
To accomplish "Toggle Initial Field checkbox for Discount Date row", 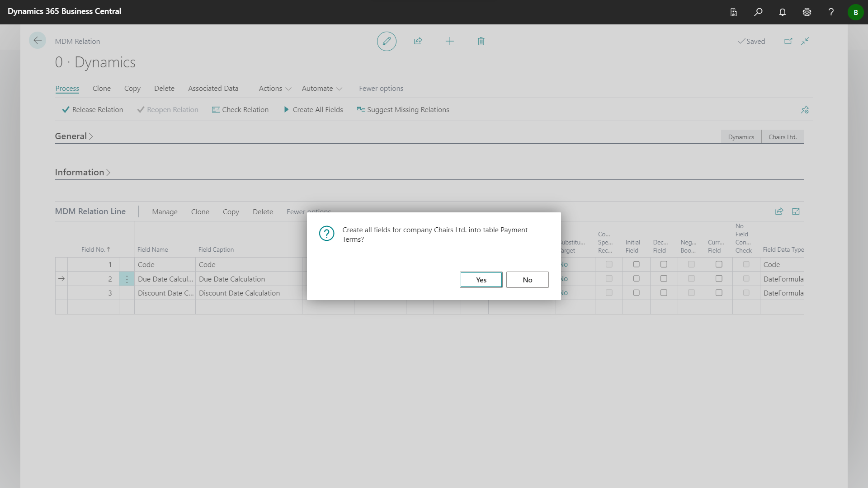I will [637, 293].
